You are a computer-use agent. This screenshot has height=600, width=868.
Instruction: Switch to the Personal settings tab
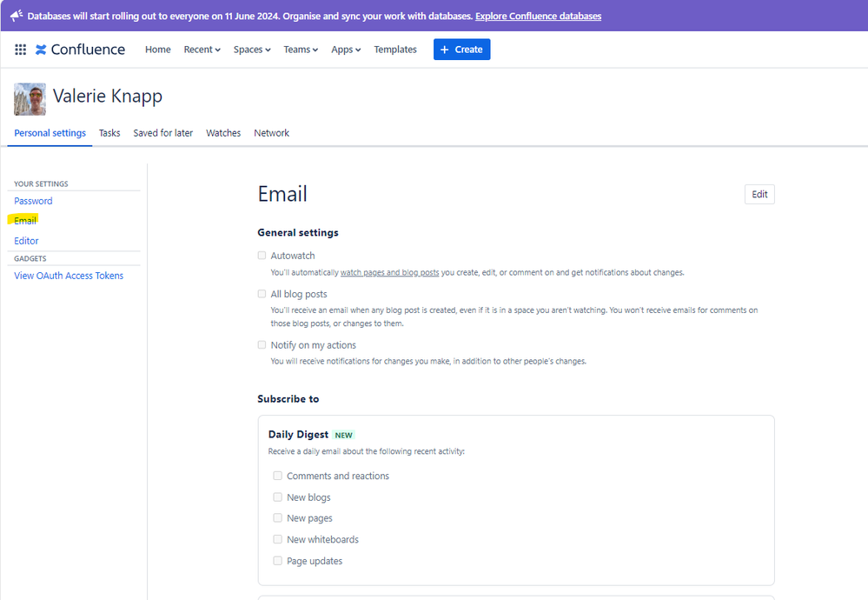tap(50, 133)
